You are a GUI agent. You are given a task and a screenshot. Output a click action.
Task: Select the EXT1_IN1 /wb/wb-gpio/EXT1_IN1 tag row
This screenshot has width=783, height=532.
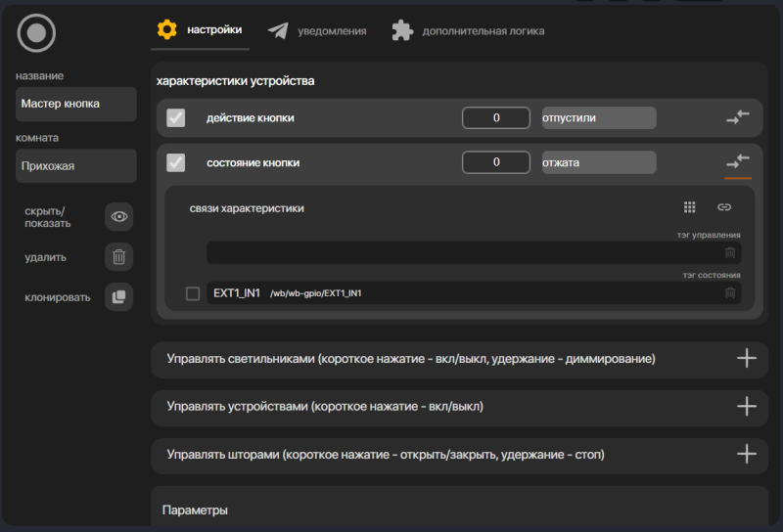tap(474, 293)
